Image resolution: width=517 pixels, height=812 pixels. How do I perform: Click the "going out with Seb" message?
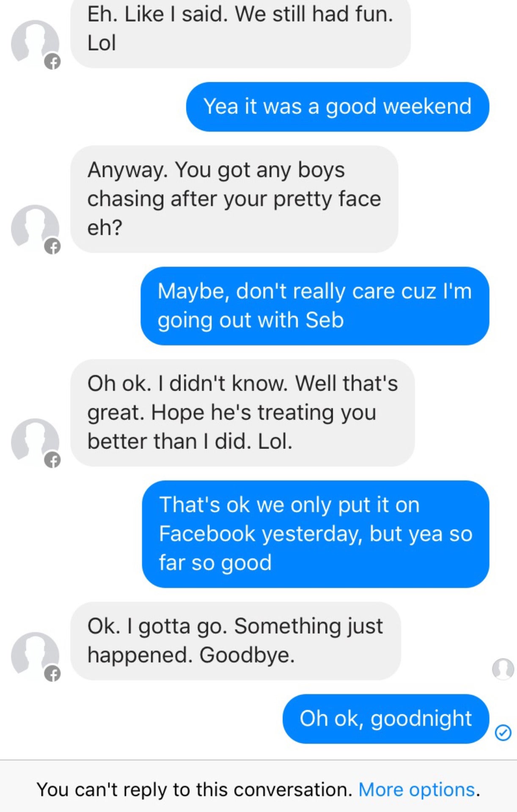[314, 306]
